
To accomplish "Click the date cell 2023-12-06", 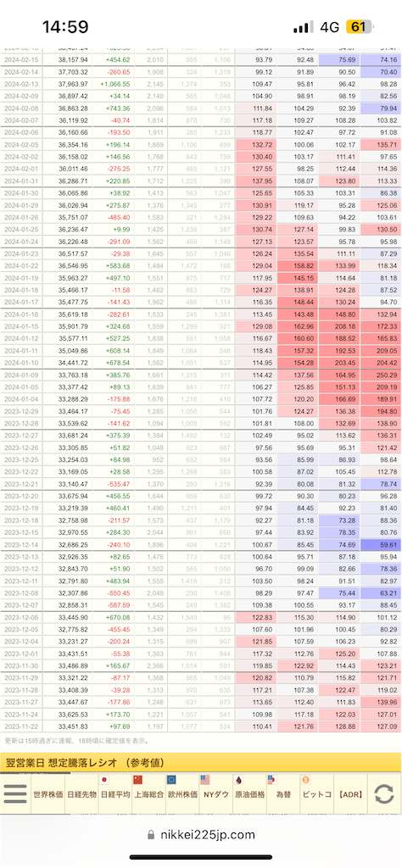I will (22, 615).
